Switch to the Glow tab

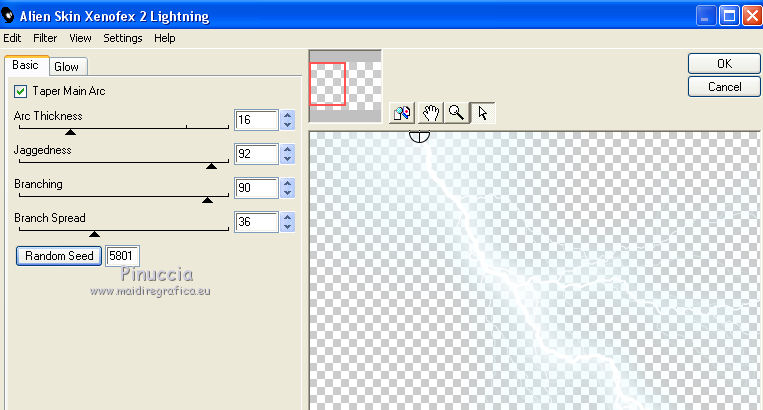point(67,67)
